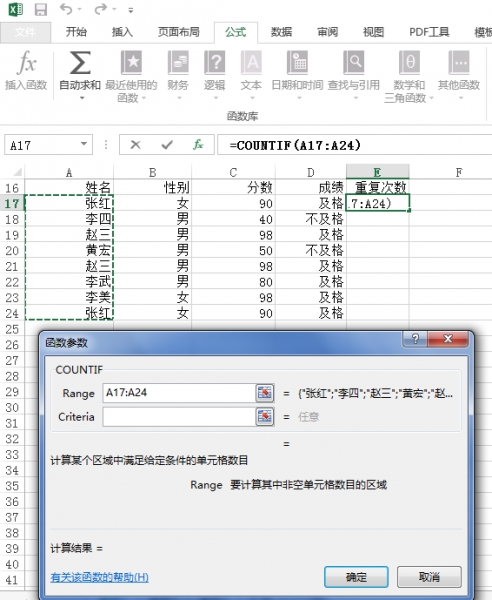This screenshot has height=600, width=492.
Task: Click the 插入函数 fx button
Action: [x=26, y=70]
